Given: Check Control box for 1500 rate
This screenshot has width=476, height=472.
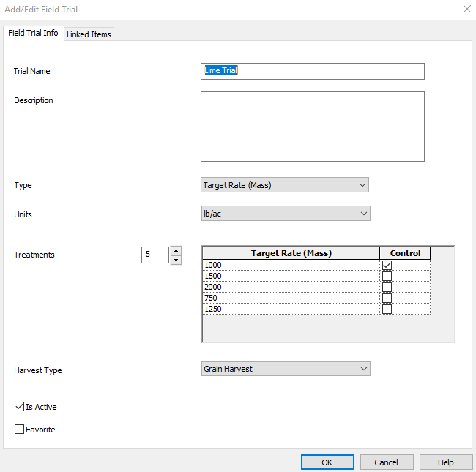Looking at the screenshot, I should pos(387,276).
